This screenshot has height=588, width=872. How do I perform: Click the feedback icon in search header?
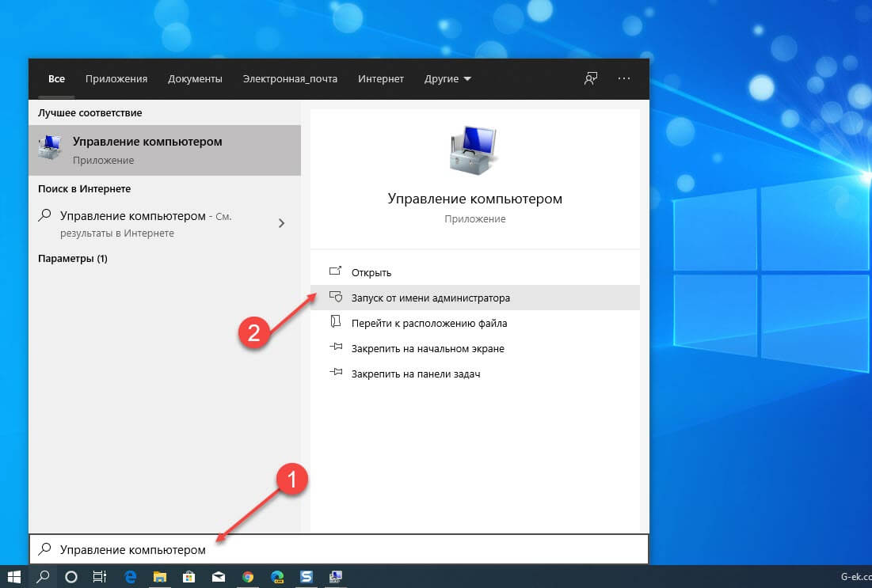click(x=591, y=78)
